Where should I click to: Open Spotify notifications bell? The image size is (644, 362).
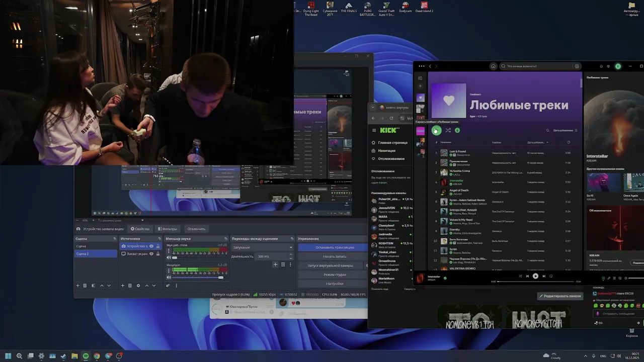point(601,66)
